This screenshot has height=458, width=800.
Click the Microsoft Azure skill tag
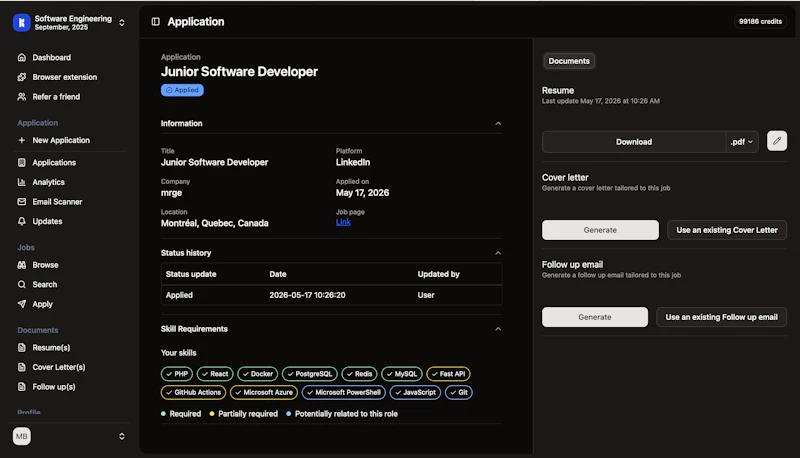(264, 392)
